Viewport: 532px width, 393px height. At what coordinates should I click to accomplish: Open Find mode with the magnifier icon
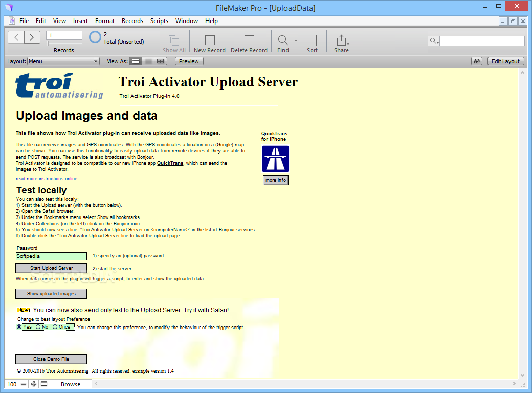coord(283,40)
